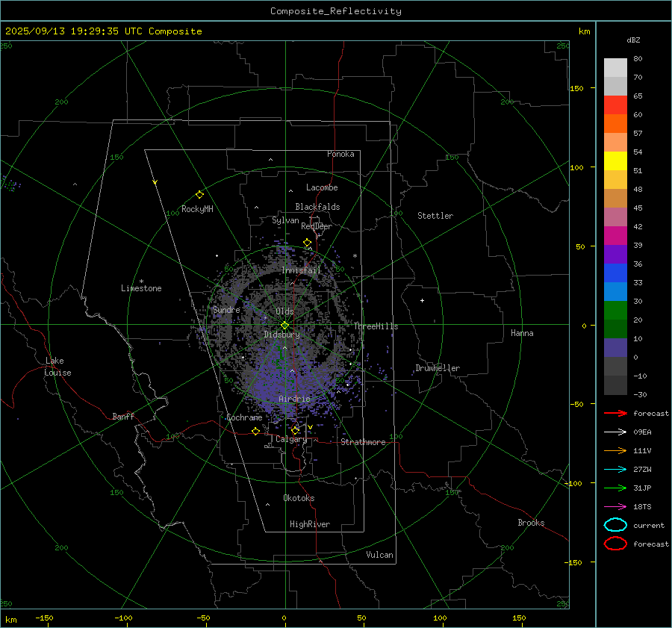Click the Brooks city label

531,523
